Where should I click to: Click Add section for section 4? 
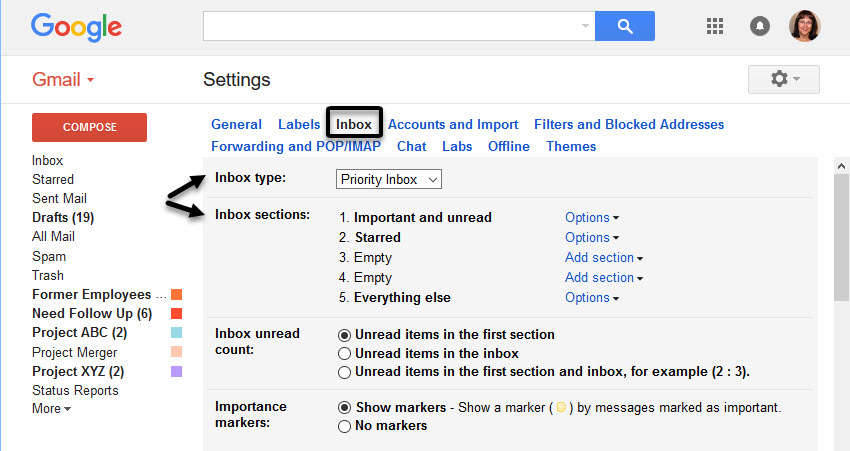[x=603, y=278]
